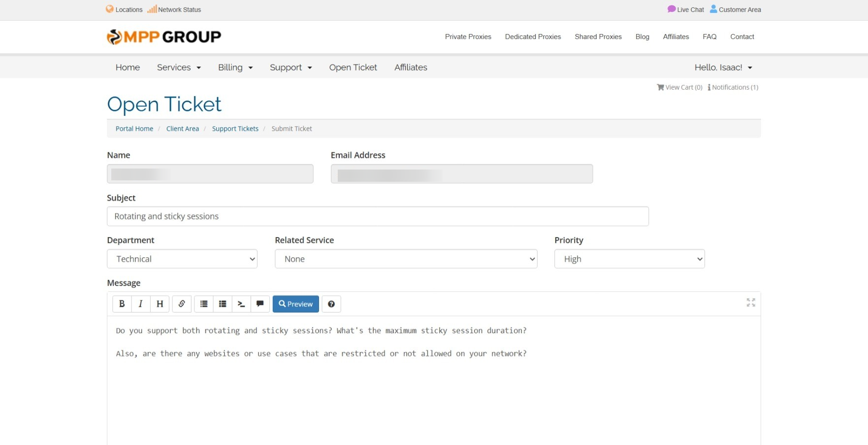Viewport: 868px width, 445px height.
Task: Expand the Services menu
Action: click(179, 68)
